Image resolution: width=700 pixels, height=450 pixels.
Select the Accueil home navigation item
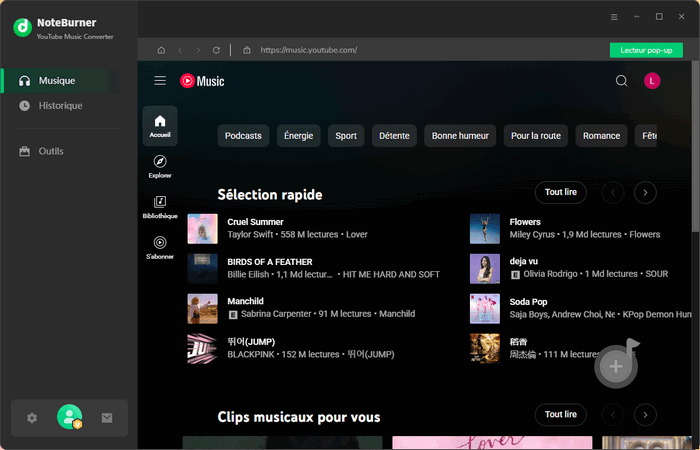[160, 126]
